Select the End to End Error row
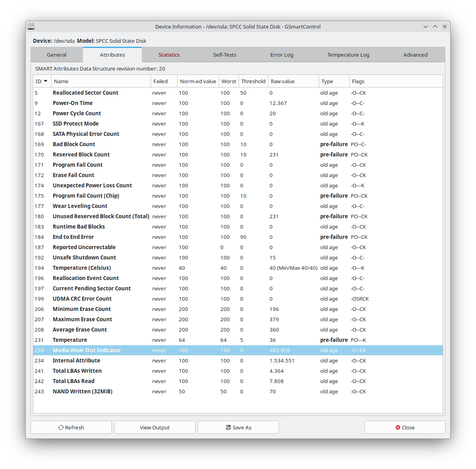The image size is (476, 469). [238, 237]
